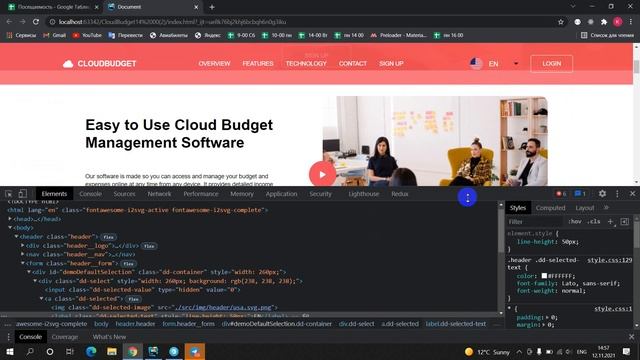Collapse the body element node
640x360 pixels.
pyautogui.click(x=10, y=228)
